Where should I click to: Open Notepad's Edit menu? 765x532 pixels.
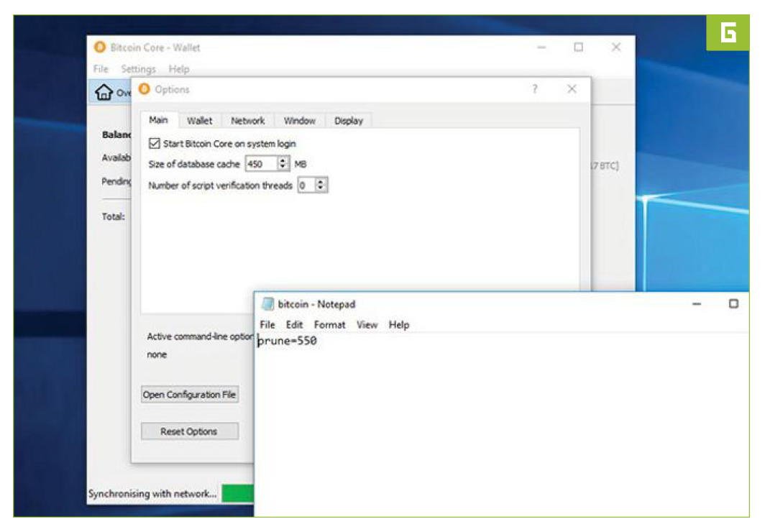point(294,324)
